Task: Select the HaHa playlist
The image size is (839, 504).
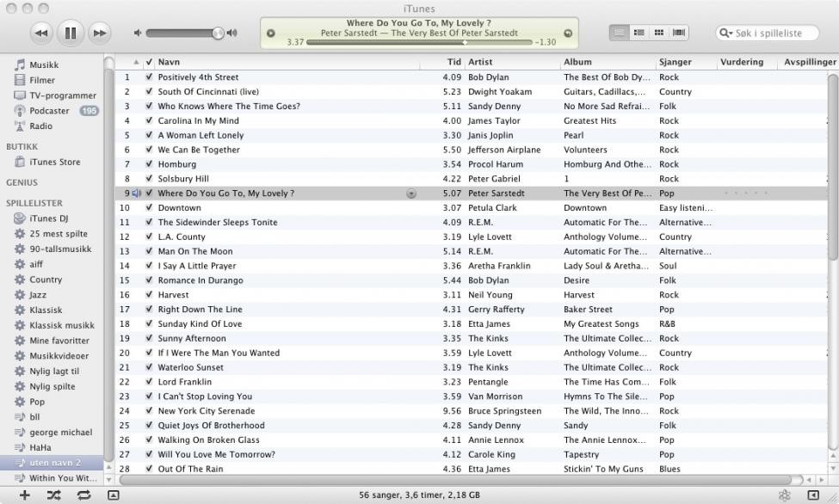Action: (40, 447)
